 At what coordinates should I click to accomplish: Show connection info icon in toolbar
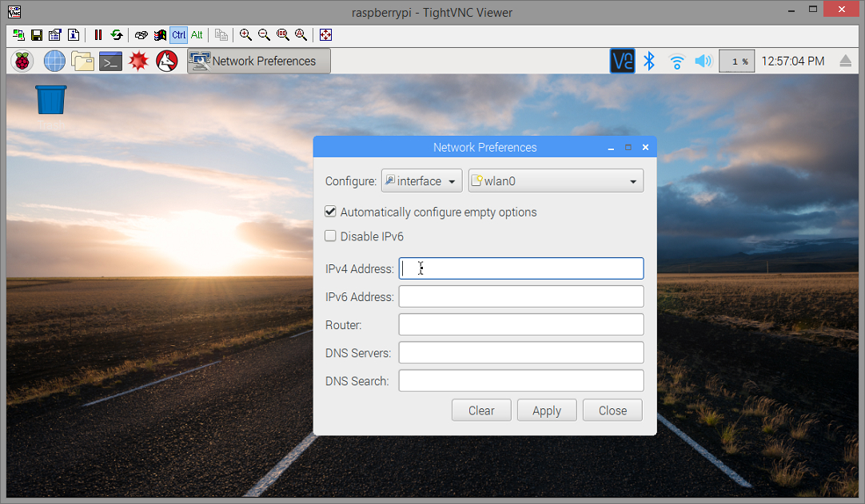coord(74,34)
